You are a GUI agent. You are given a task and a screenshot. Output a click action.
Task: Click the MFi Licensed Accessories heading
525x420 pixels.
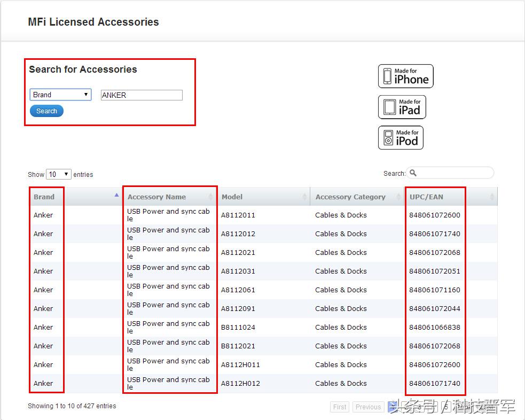tap(93, 22)
